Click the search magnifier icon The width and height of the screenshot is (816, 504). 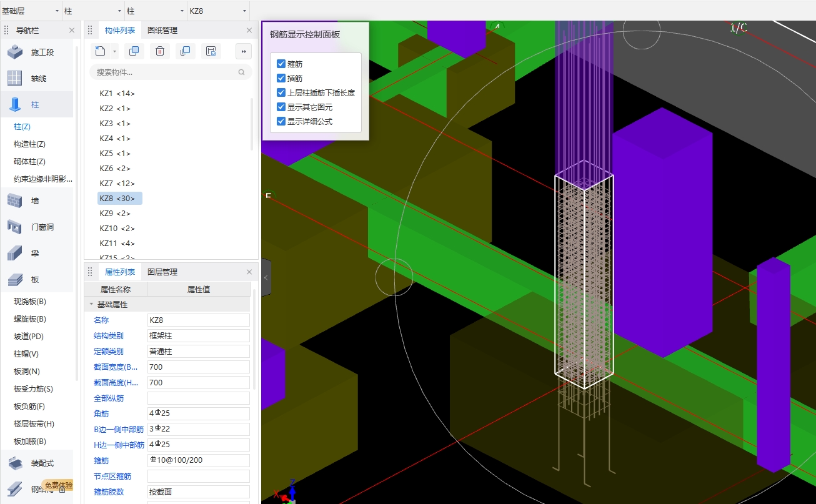(241, 72)
